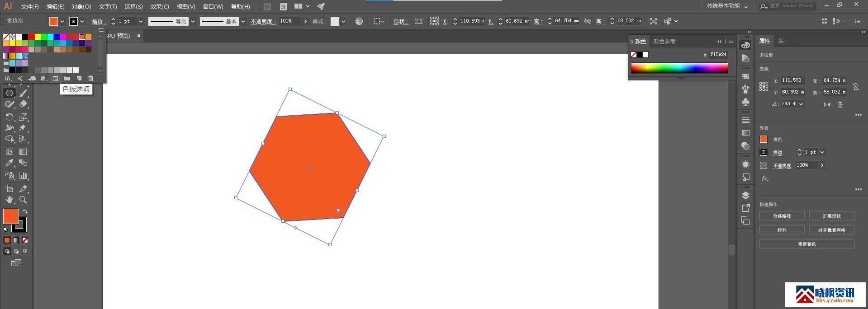This screenshot has width=868, height=309.
Task: Select the Zoom magnifier tool
Action: point(23,200)
